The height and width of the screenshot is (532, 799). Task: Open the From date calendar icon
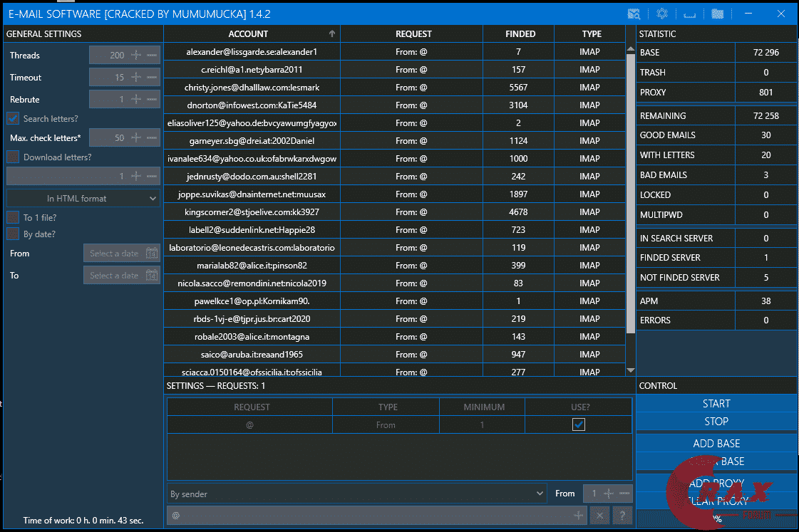pyautogui.click(x=151, y=253)
